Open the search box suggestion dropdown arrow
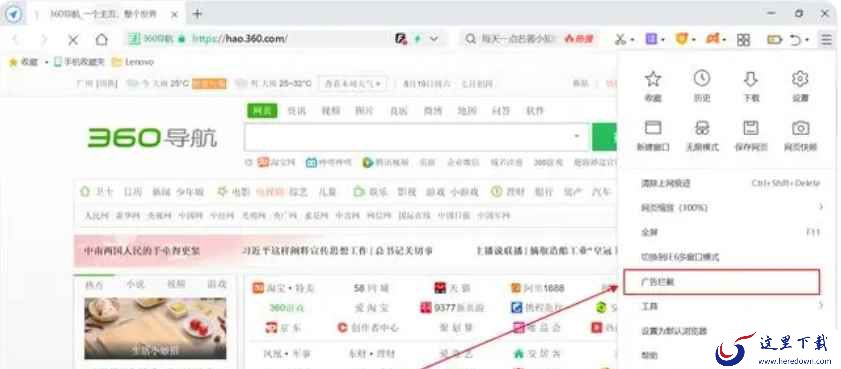841x369 pixels. point(577,136)
